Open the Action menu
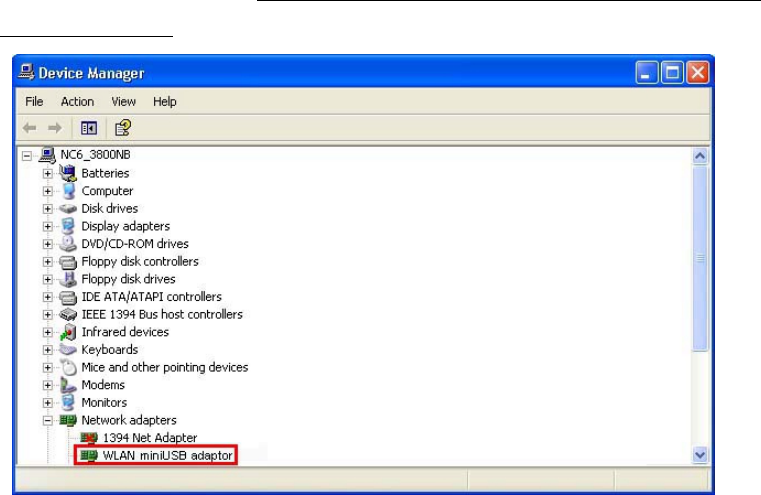Screen dimensions: 761x495 click(77, 101)
